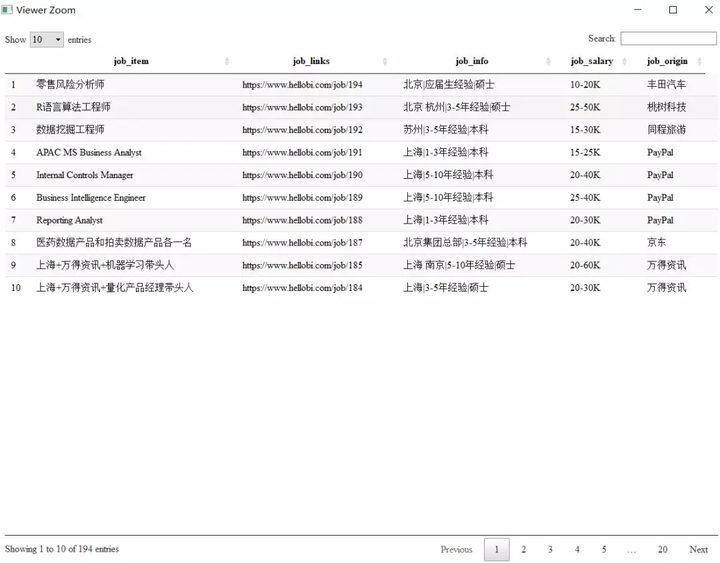The width and height of the screenshot is (720, 563).
Task: Jump to pagination page 2
Action: (x=523, y=549)
